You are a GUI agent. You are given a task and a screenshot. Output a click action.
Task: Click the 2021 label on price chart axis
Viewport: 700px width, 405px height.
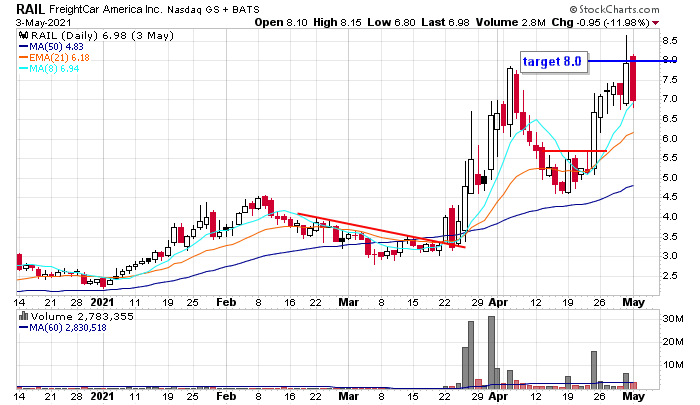102,302
